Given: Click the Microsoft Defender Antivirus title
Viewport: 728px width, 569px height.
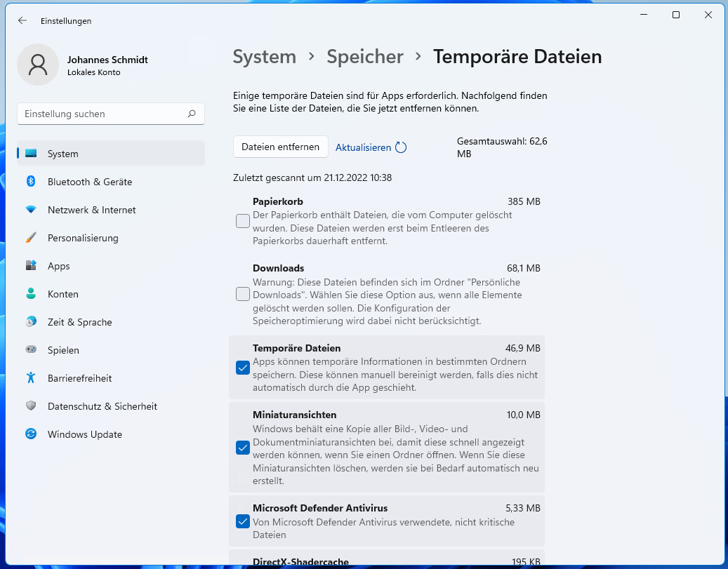Looking at the screenshot, I should click(320, 508).
